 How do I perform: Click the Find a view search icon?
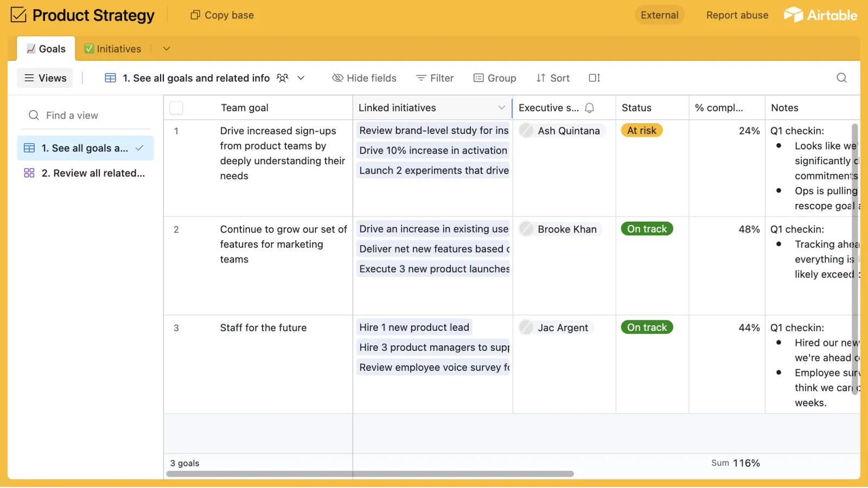coord(34,115)
